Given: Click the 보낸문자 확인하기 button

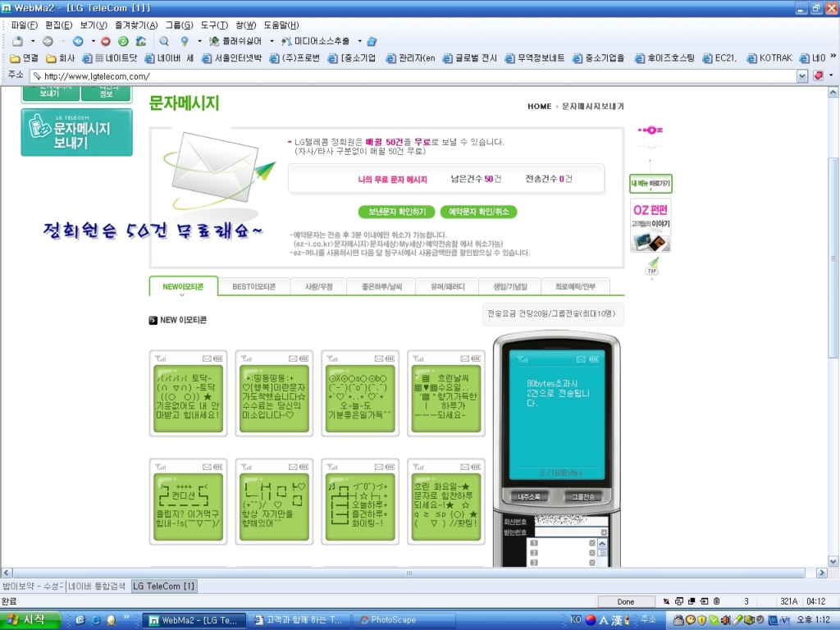Looking at the screenshot, I should [397, 212].
